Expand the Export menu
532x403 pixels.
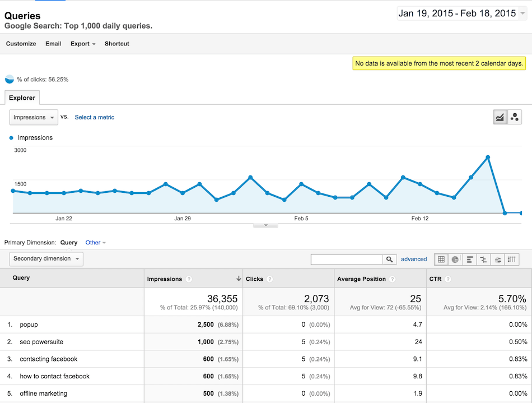tap(82, 44)
